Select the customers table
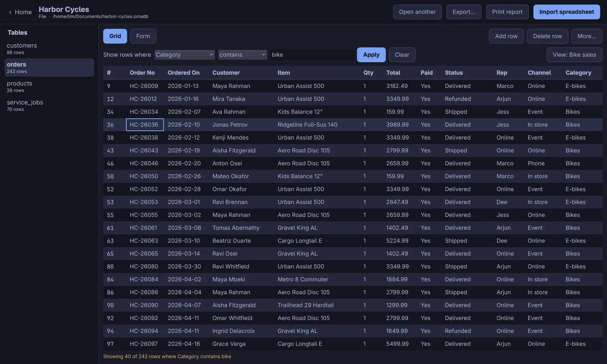 pos(49,49)
